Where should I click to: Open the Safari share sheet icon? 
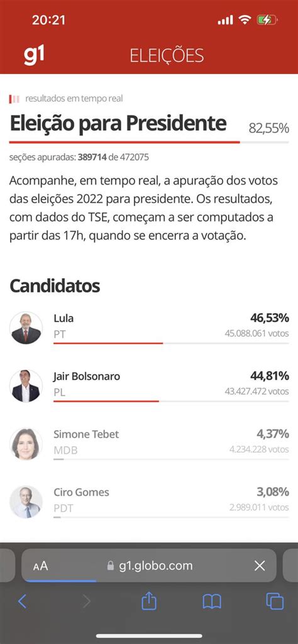(149, 602)
